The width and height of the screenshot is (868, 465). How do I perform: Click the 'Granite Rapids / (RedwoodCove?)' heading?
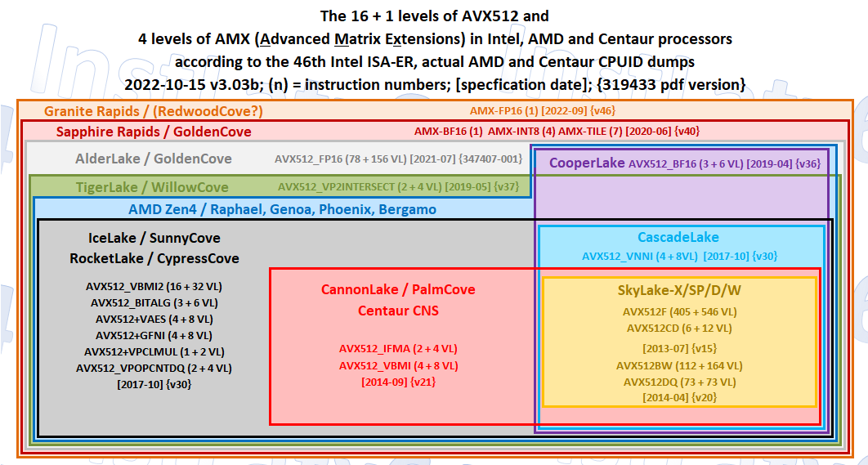coord(154,111)
